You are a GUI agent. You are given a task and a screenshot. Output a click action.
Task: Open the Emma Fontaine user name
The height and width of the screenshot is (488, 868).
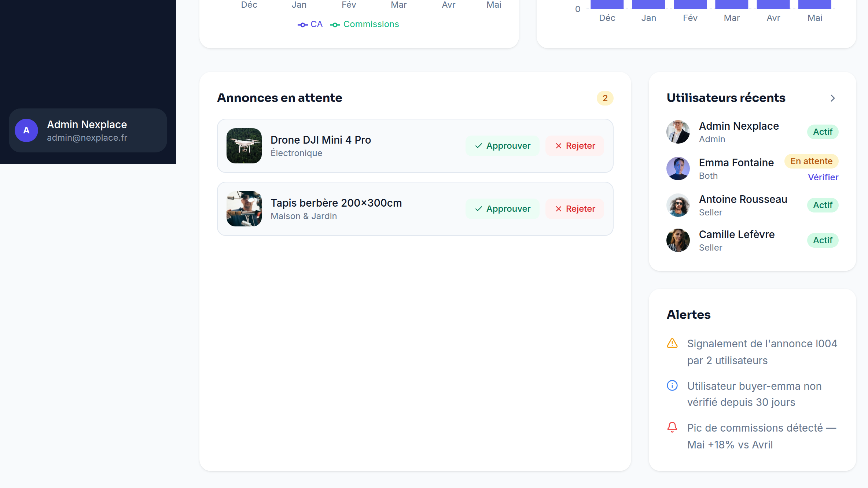click(736, 163)
